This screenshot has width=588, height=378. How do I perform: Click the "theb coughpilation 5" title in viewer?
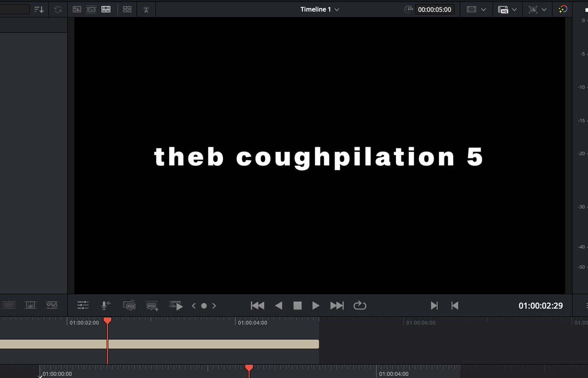(x=319, y=157)
